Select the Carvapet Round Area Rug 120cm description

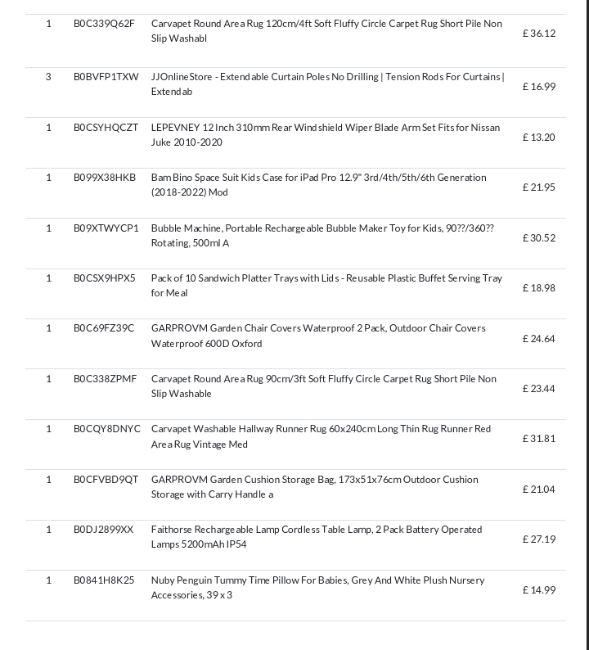pyautogui.click(x=326, y=31)
